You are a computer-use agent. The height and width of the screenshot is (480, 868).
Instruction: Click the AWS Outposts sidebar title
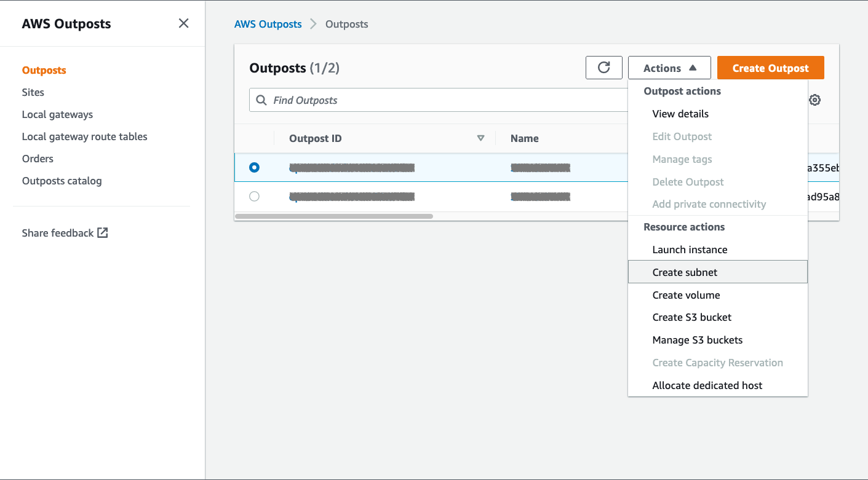66,24
